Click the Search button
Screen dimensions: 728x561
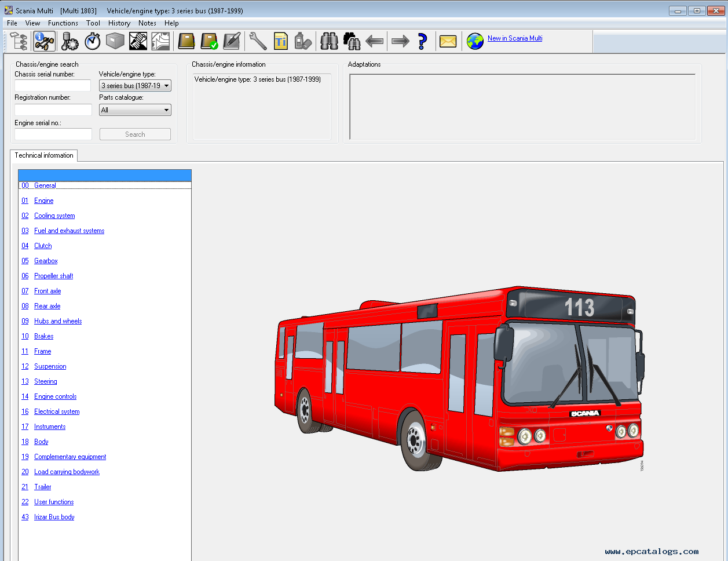pos(135,134)
